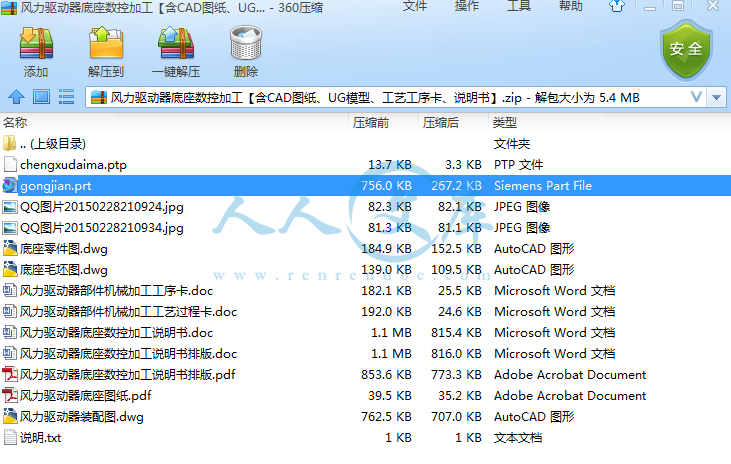This screenshot has width=731, height=464.
Task: Switch to large icon view mode
Action: 41,97
